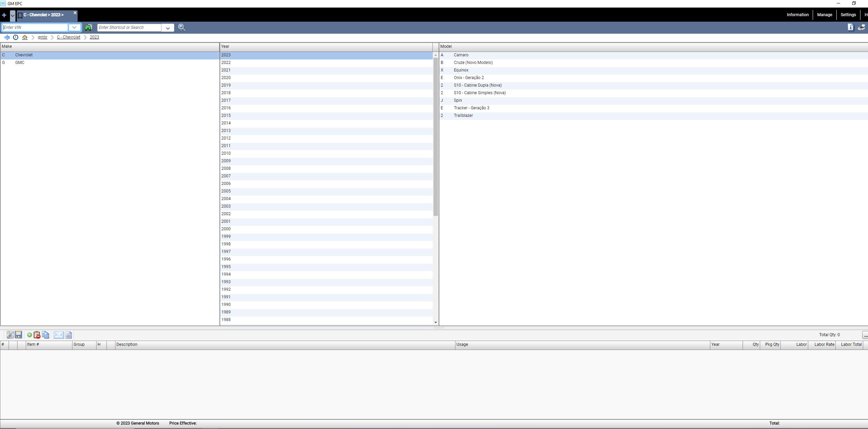The height and width of the screenshot is (429, 868).
Task: Click the C - Chevrolet breadcrumb link
Action: [x=68, y=37]
